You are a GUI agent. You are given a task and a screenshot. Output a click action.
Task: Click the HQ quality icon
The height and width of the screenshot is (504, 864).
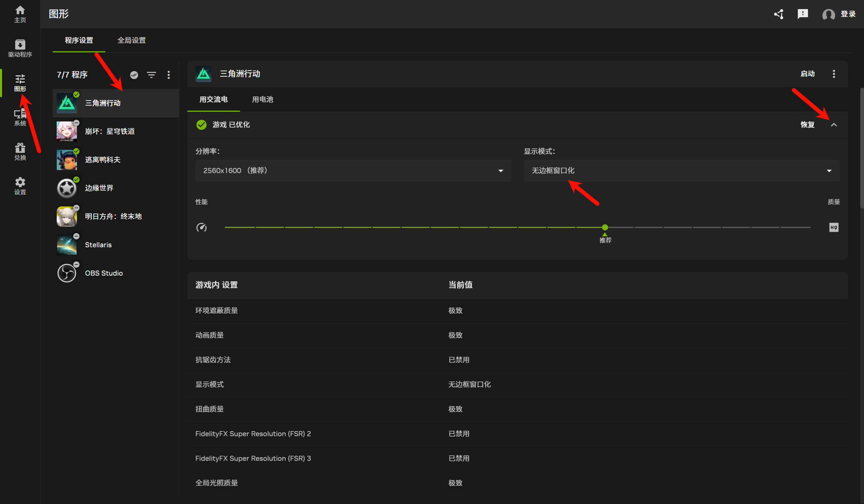[834, 227]
